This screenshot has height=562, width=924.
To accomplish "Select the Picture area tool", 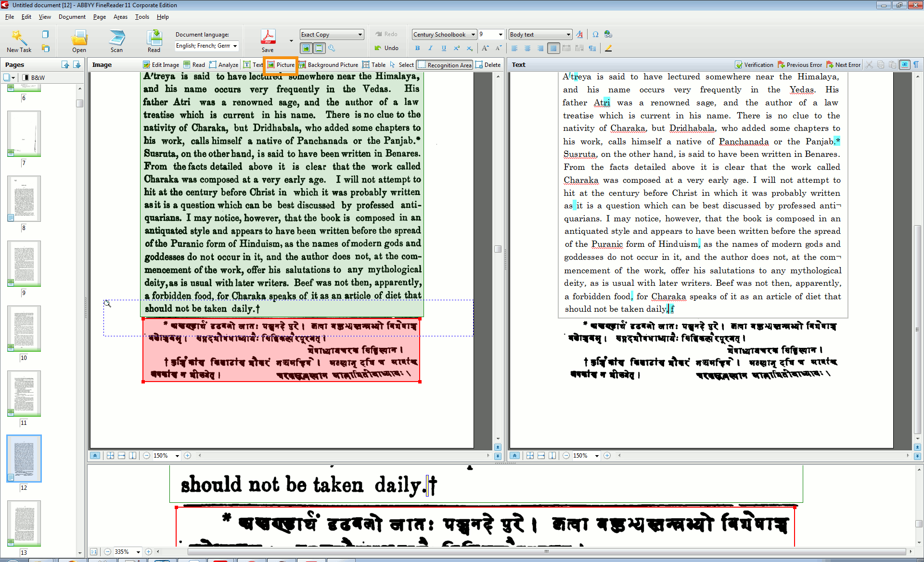I will 281,64.
